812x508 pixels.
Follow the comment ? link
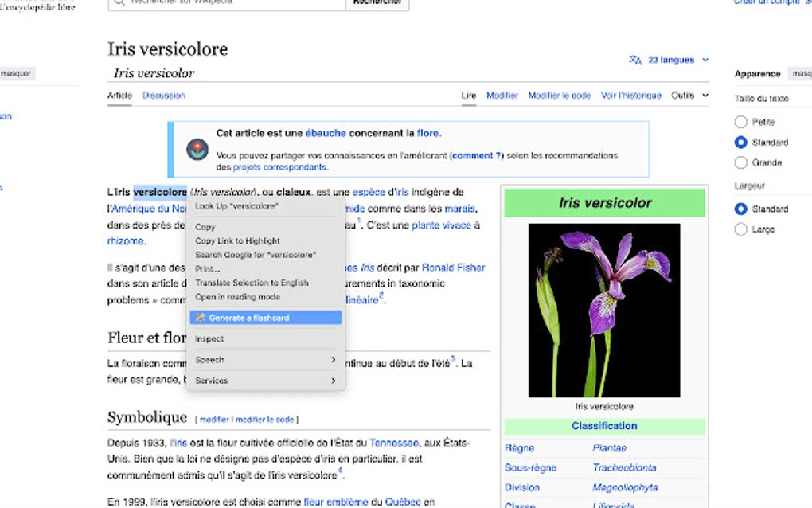[476, 155]
